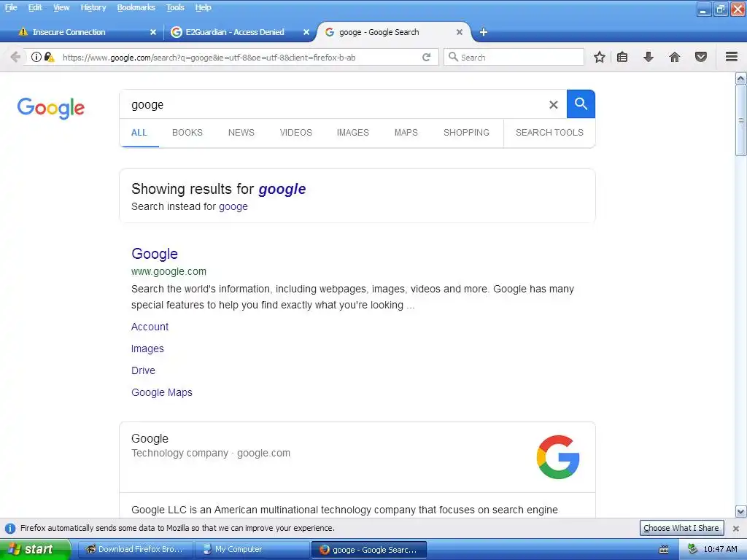Click the corrected 'google' suggestion link
Viewport: 747px width, 560px height.
282,189
